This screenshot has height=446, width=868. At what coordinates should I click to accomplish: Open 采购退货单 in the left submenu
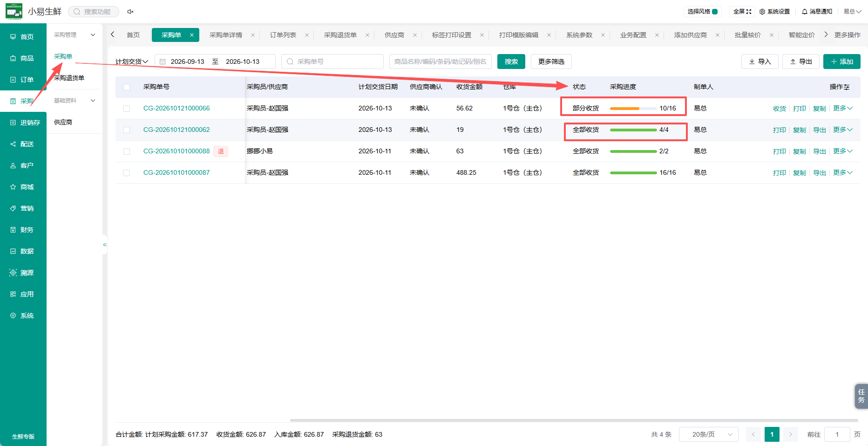[x=69, y=78]
